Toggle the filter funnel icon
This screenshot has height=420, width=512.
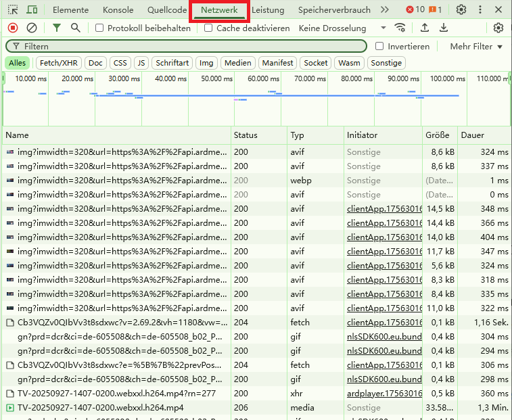(x=57, y=28)
